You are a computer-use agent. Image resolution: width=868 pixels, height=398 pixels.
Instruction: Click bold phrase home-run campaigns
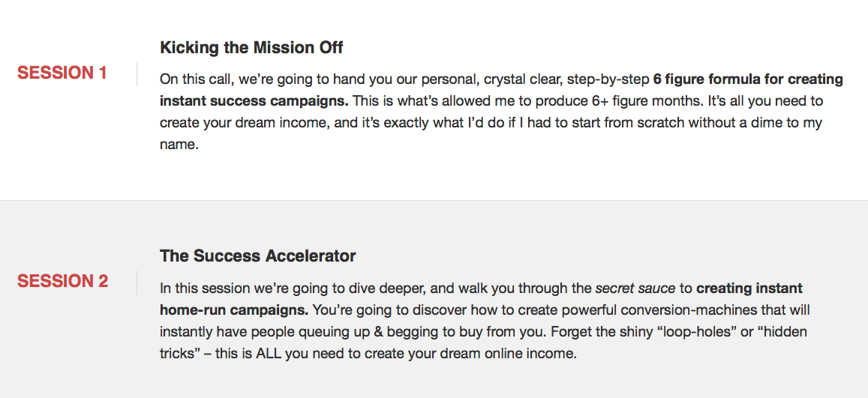[x=234, y=310]
